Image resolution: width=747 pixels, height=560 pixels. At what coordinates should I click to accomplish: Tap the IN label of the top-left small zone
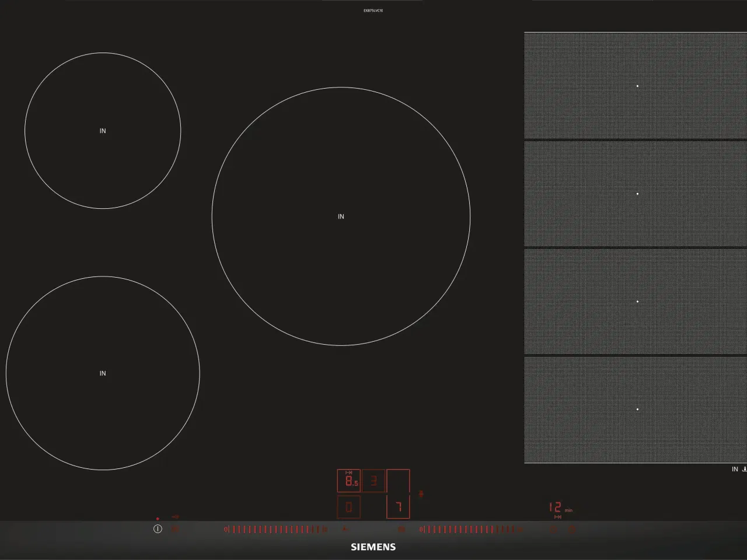103,131
